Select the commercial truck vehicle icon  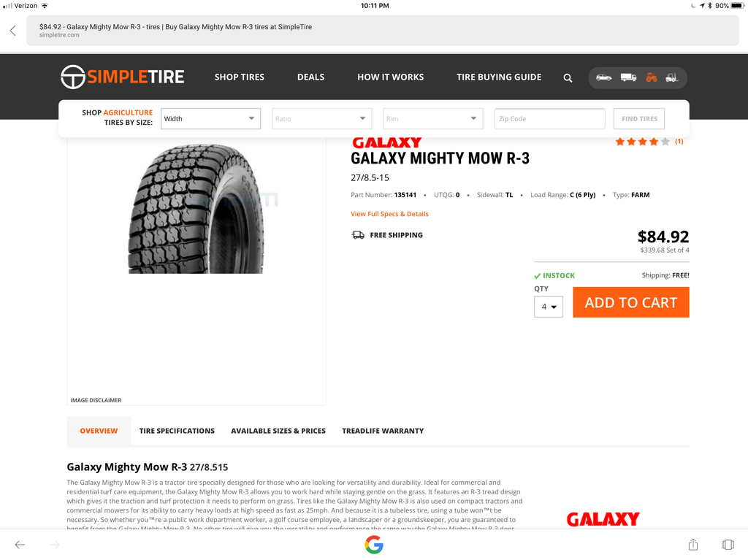click(628, 77)
